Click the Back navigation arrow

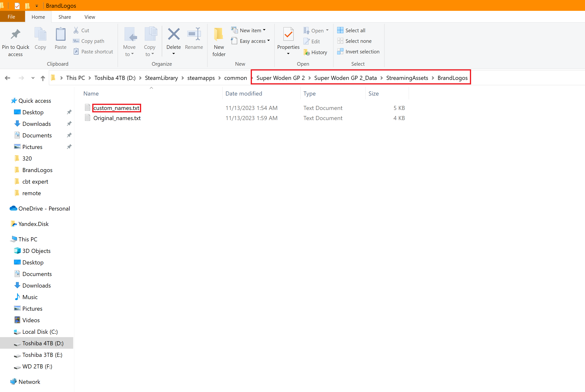point(7,78)
